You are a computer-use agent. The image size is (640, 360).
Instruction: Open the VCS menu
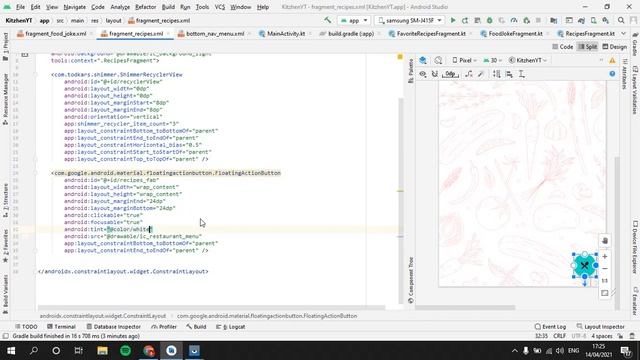[x=220, y=7]
